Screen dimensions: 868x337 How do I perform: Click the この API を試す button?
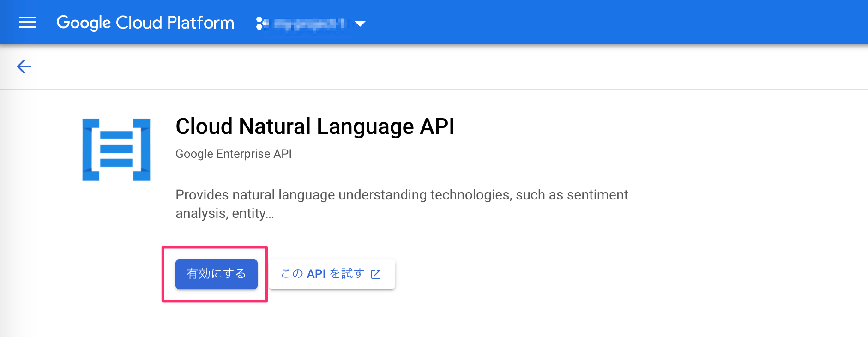pos(332,274)
